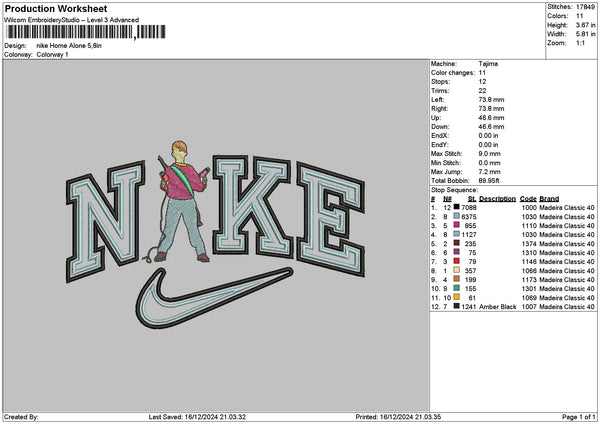This screenshot has height=424, width=600.
Task: Click the Max Jump value '7.2 mm'
Action: pos(489,172)
